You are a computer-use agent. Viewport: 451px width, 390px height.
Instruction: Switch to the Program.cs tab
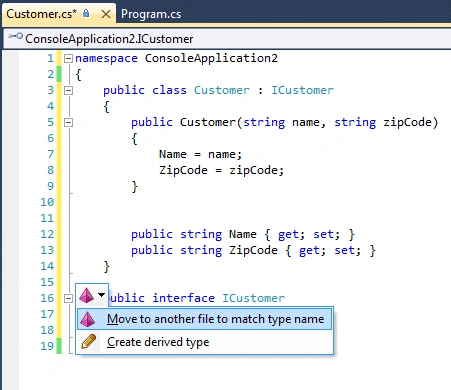[x=151, y=14]
